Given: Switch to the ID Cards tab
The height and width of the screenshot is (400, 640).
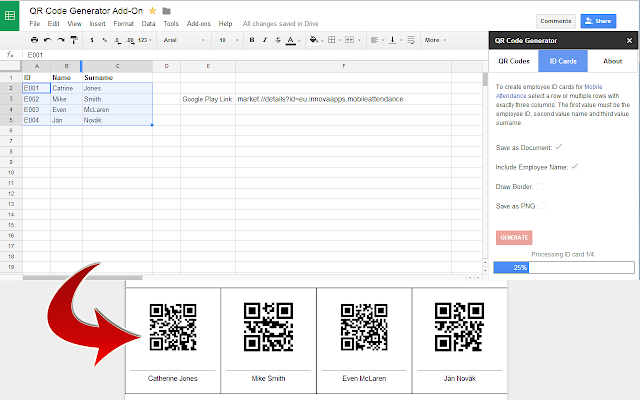Looking at the screenshot, I should tap(563, 61).
